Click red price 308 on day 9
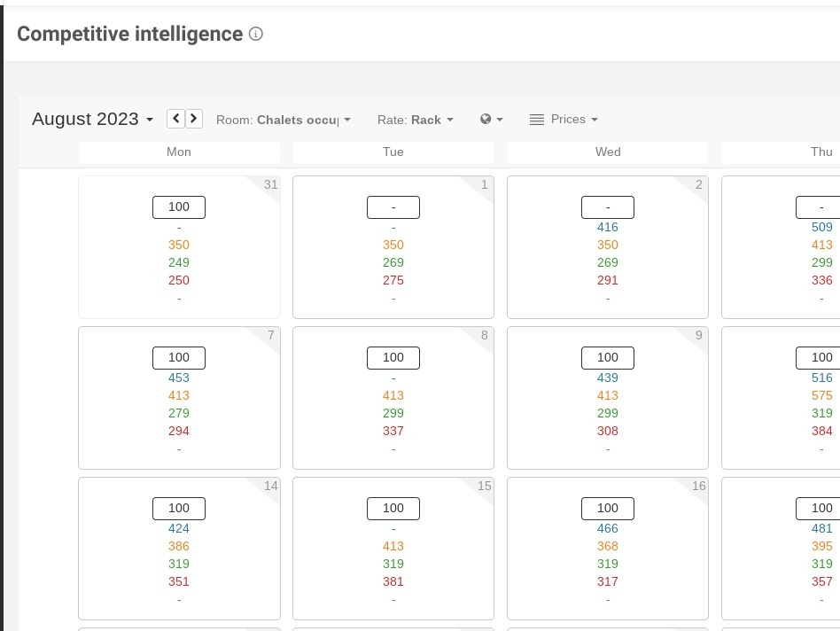 [608, 431]
